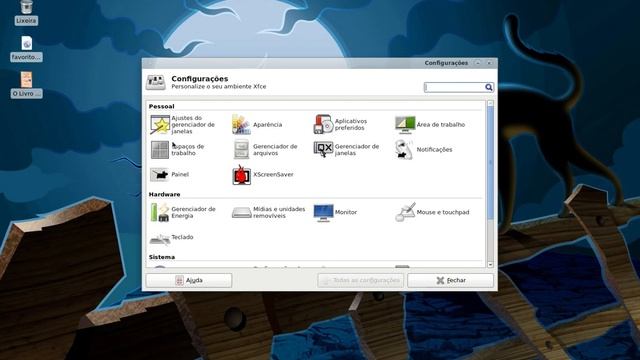The image size is (640, 360).
Task: Click Gerenciador de Energia label
Action: pyautogui.click(x=193, y=212)
